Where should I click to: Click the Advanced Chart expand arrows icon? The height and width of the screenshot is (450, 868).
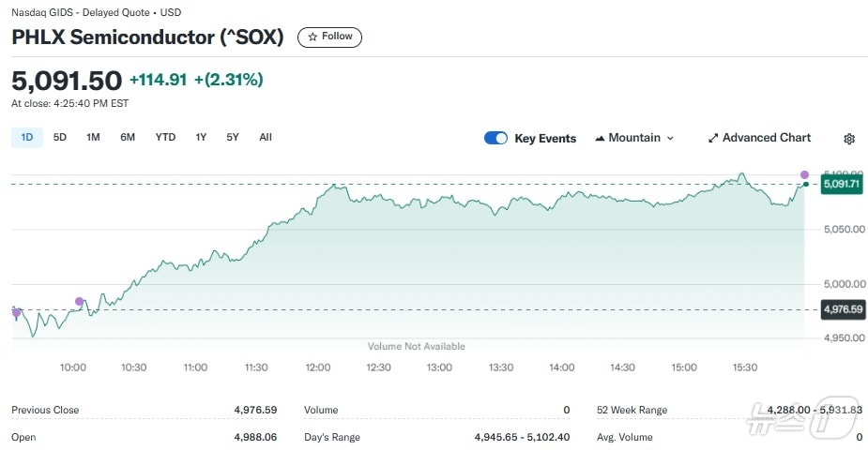[713, 138]
